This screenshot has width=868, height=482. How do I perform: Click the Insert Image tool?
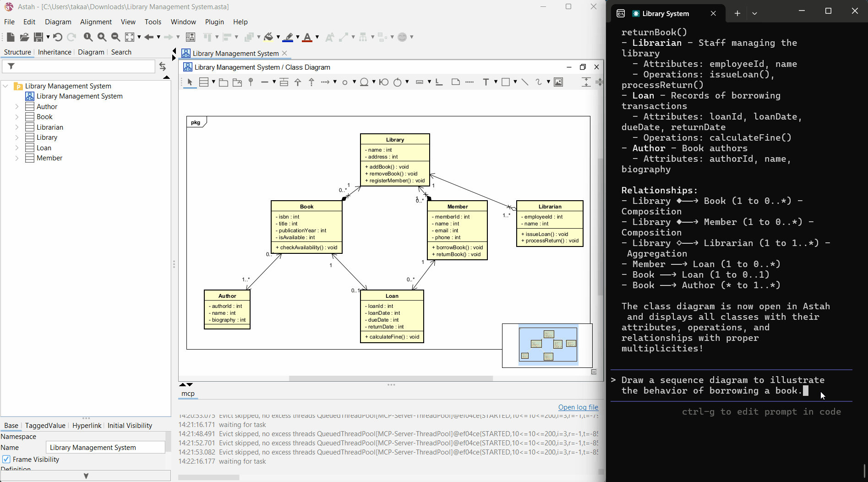[x=558, y=82]
